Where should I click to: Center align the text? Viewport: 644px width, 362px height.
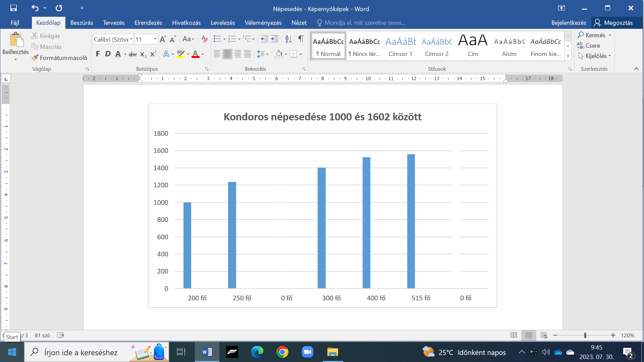[227, 54]
